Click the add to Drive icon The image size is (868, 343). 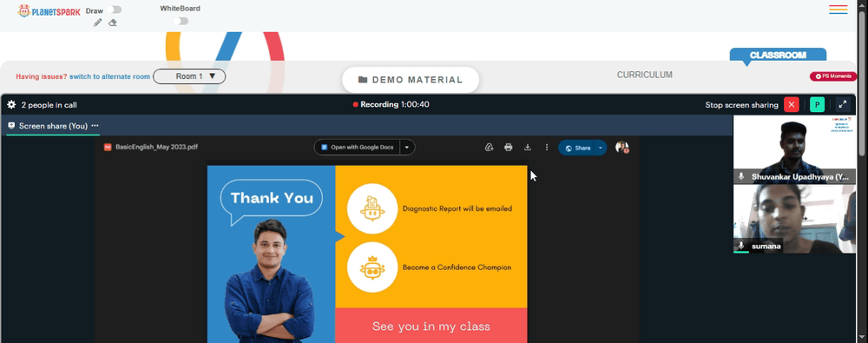coord(489,148)
